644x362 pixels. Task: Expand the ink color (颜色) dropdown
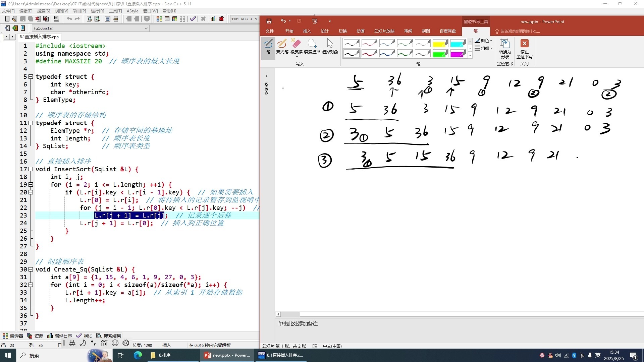(485, 41)
